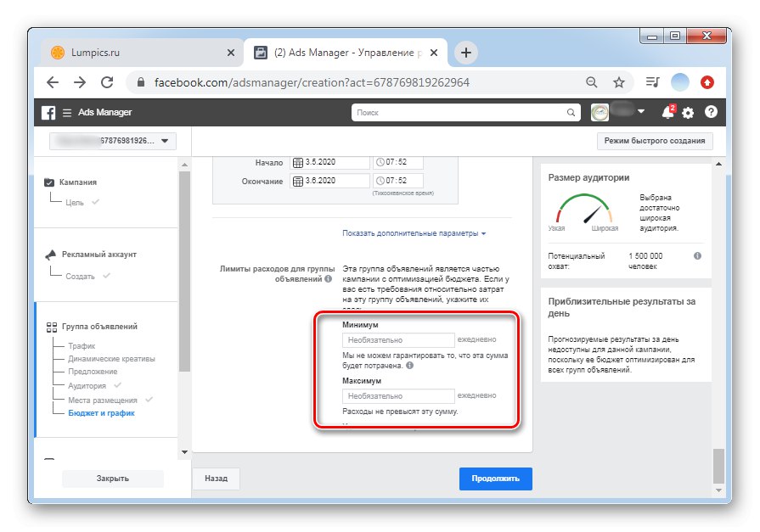Click the Facebook logo icon
This screenshot has height=532, width=760.
tap(48, 112)
